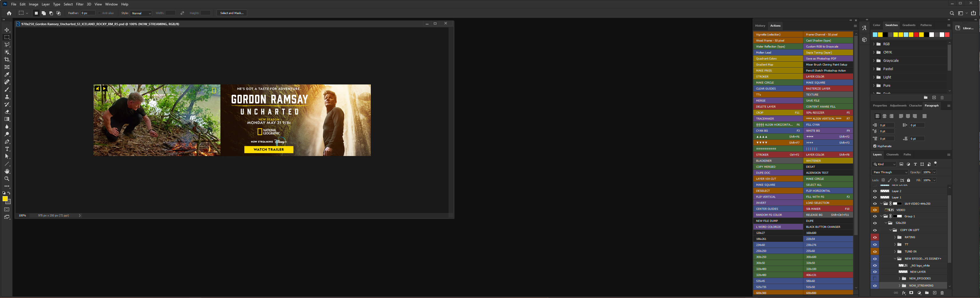Switch to the Channels tab
Viewport: 980px width, 298px height.
tap(892, 155)
